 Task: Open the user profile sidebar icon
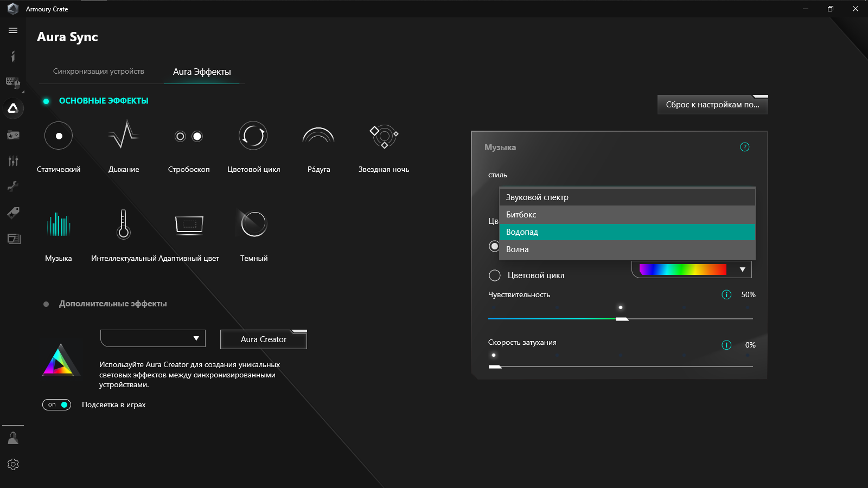pyautogui.click(x=13, y=438)
